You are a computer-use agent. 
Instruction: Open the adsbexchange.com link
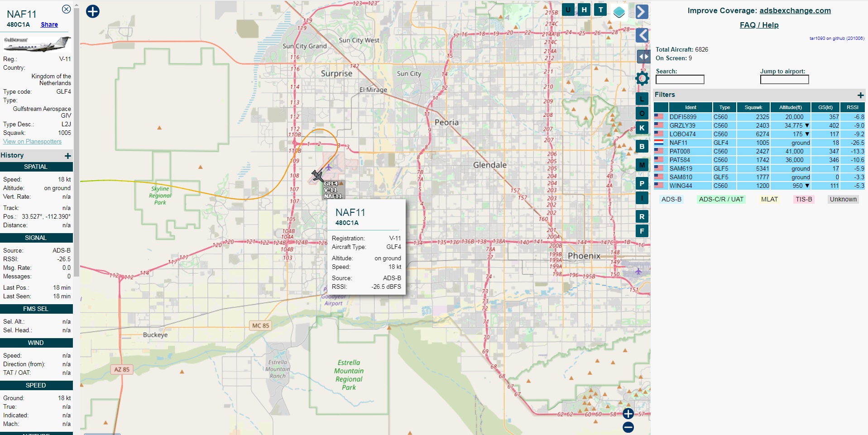(795, 10)
